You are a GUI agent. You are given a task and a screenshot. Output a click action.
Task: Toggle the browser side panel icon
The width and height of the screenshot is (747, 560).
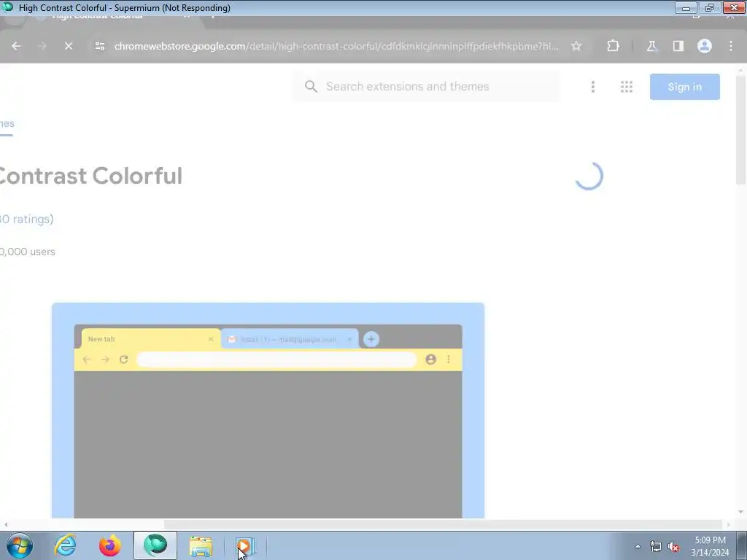678,46
